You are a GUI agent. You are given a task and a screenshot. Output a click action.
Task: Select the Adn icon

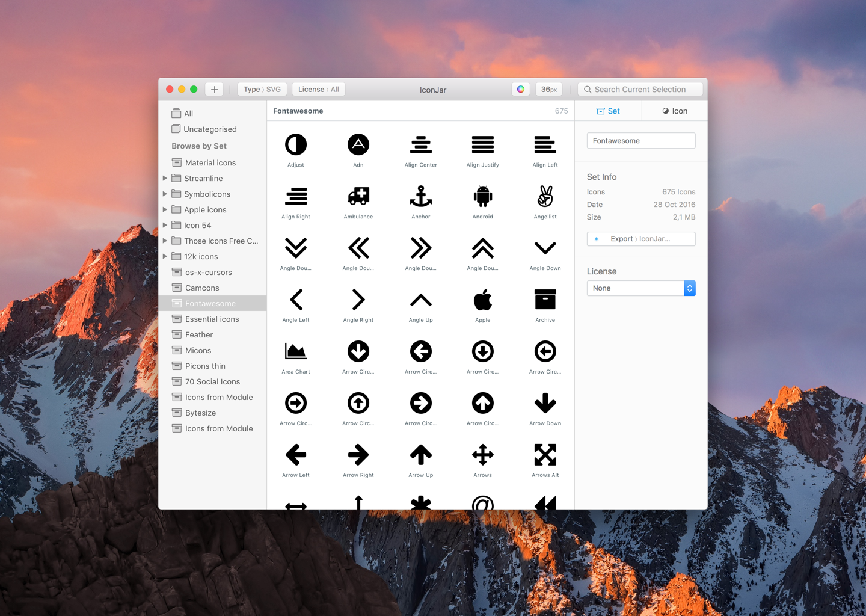click(358, 145)
